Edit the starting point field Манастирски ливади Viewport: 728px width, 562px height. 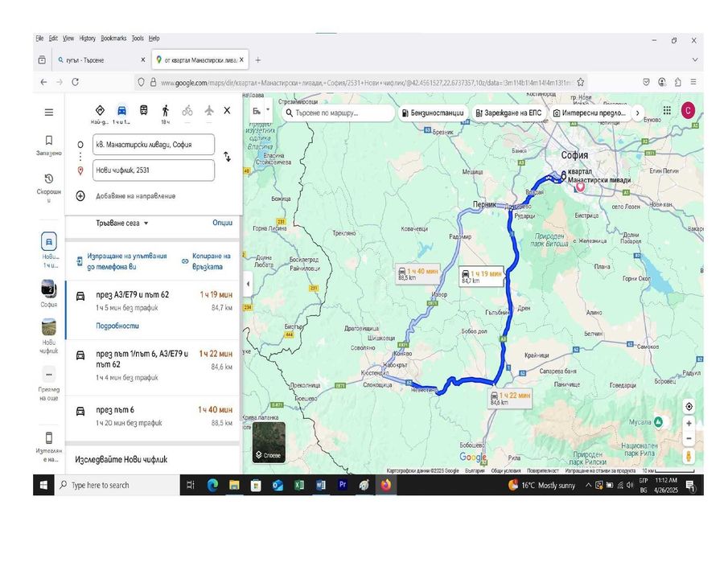[x=154, y=145]
